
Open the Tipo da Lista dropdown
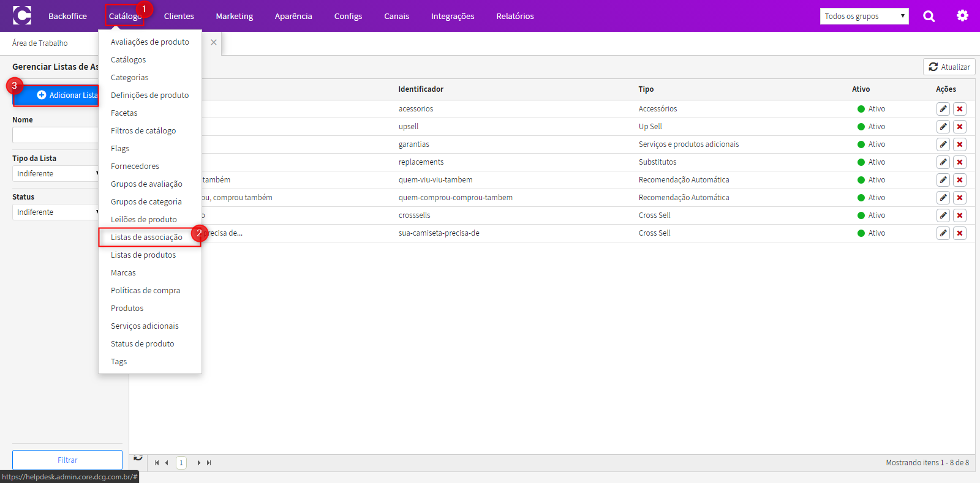(56, 174)
